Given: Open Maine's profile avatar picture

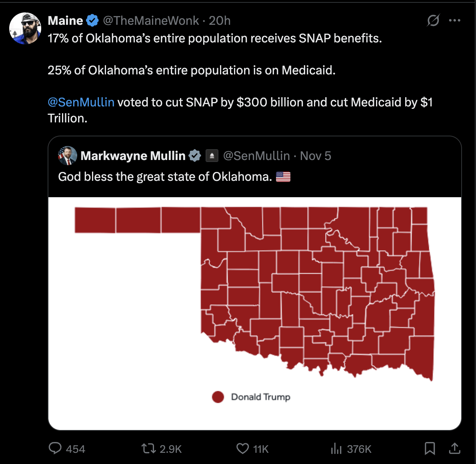Looking at the screenshot, I should click(x=25, y=28).
